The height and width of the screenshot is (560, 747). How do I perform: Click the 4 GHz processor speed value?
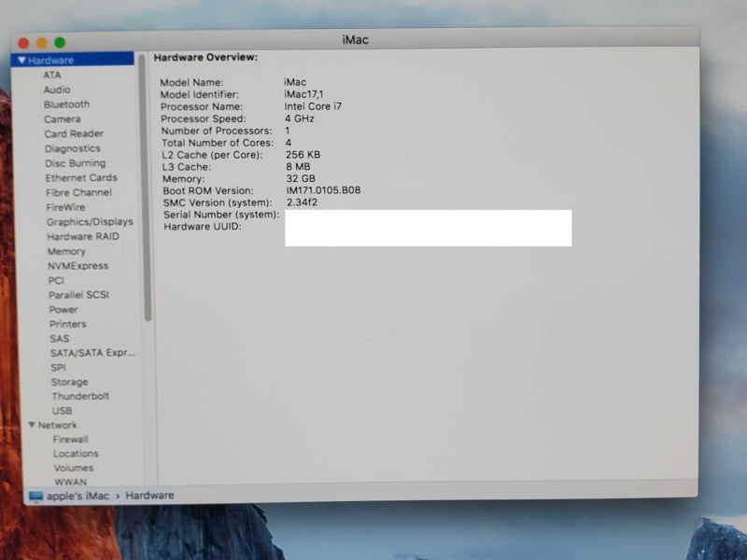pos(300,119)
